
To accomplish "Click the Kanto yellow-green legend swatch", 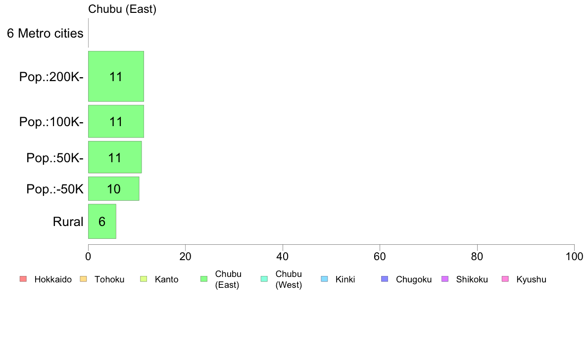I will tap(144, 279).
